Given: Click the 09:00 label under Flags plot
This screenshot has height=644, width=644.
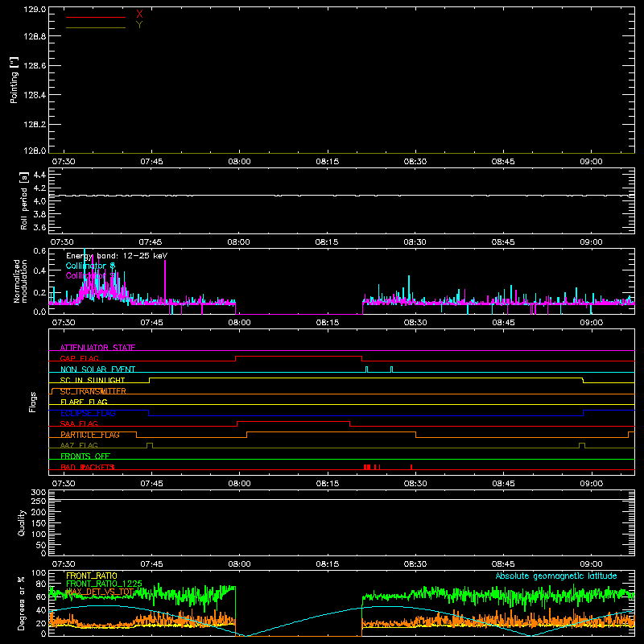Looking at the screenshot, I should coord(592,484).
